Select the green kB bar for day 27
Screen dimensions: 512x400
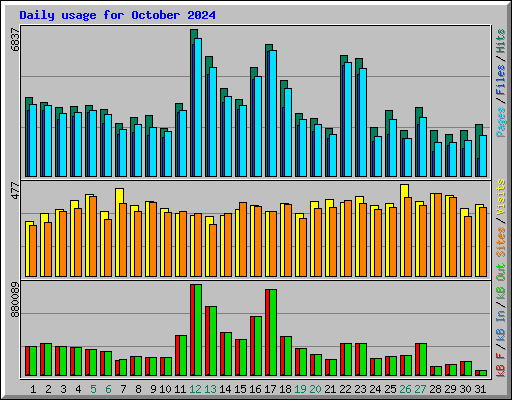(423, 360)
